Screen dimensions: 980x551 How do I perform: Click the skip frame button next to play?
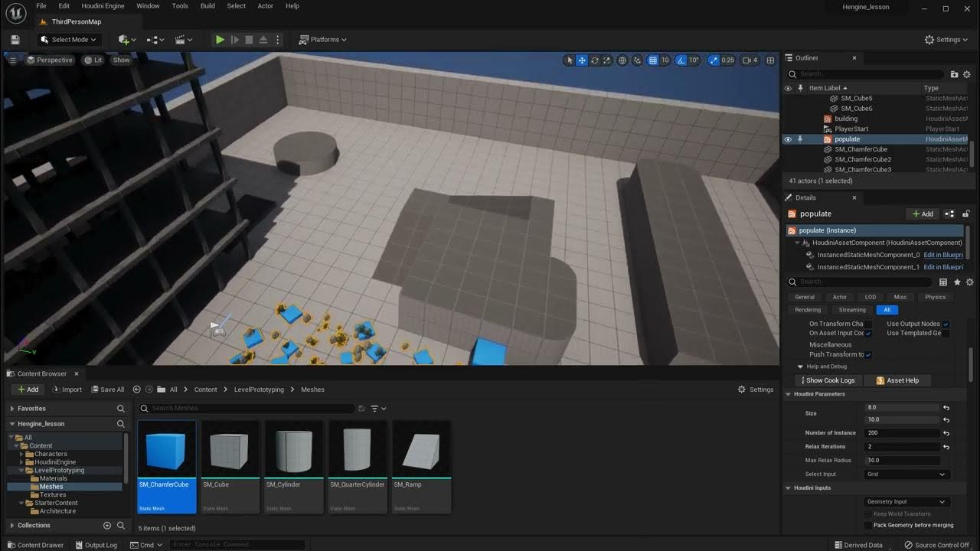(x=235, y=40)
